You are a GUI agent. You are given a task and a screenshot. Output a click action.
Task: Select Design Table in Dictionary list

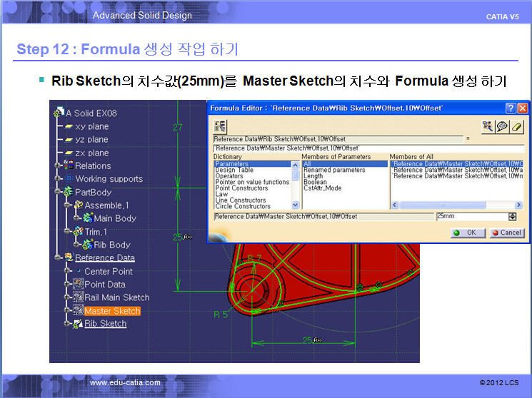click(234, 170)
